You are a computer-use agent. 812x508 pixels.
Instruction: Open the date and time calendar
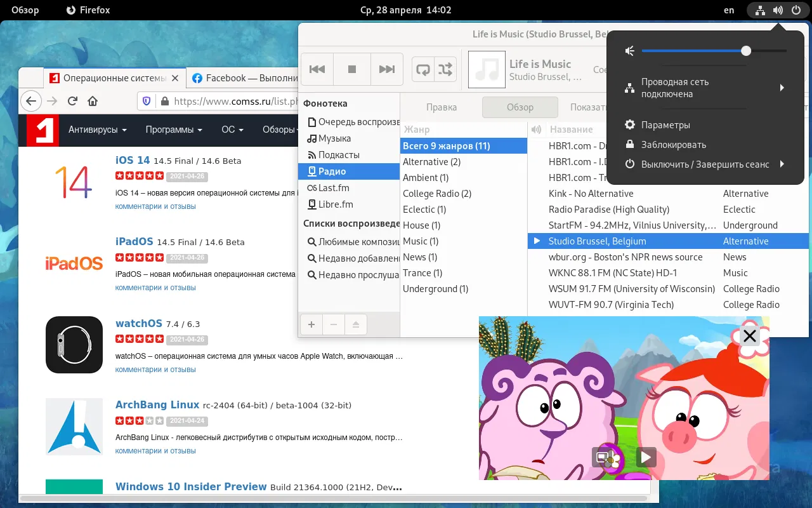point(406,10)
